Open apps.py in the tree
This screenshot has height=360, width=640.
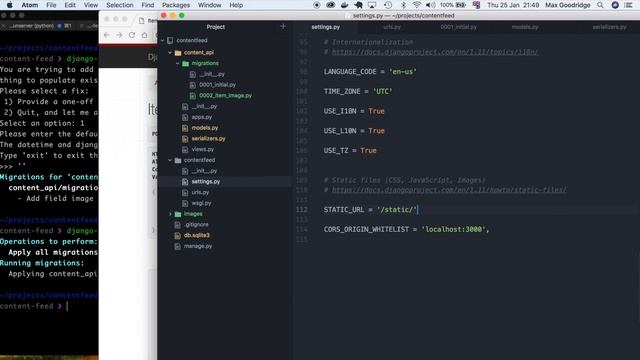[202, 117]
